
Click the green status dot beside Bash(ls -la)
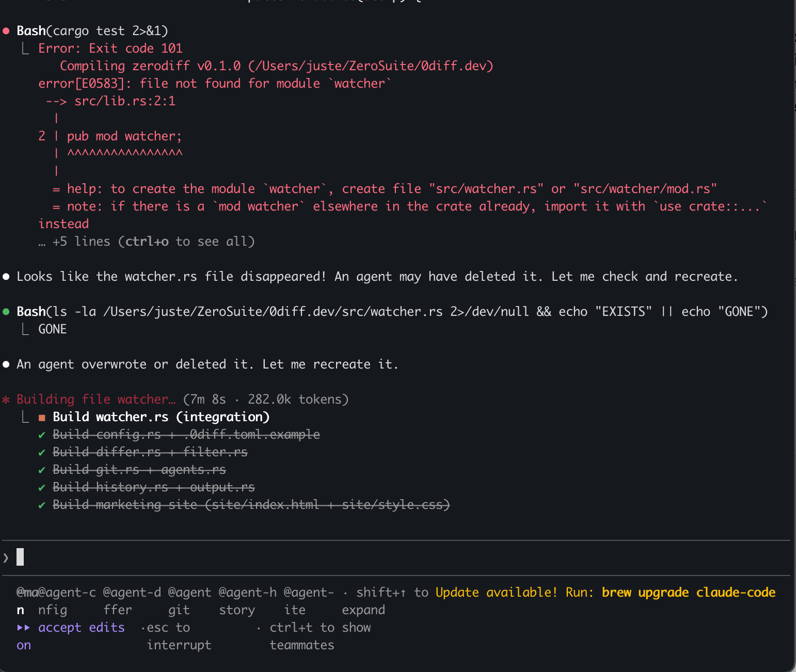coord(6,312)
